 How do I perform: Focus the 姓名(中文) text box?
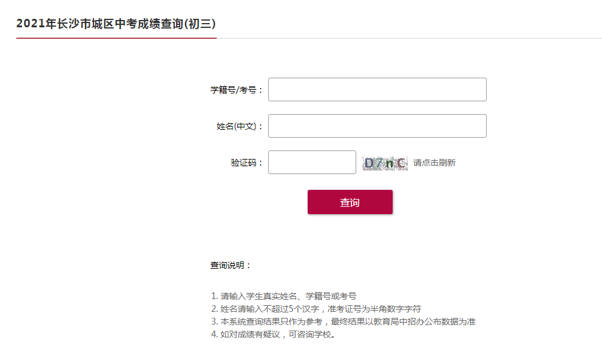click(377, 126)
